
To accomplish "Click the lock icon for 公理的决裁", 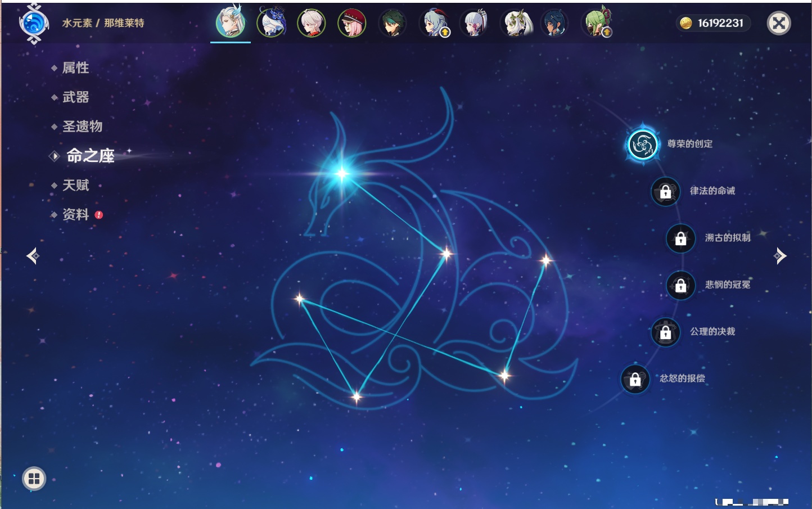I will 665,332.
